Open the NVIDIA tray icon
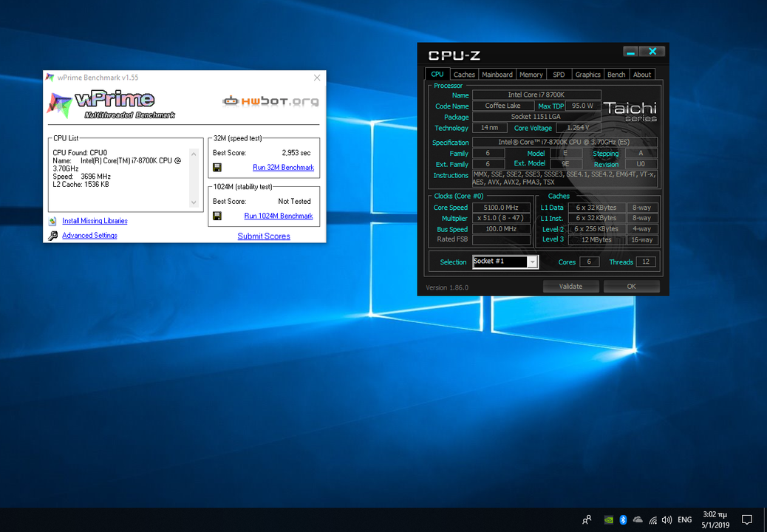Viewport: 767px width, 532px height. tap(609, 519)
